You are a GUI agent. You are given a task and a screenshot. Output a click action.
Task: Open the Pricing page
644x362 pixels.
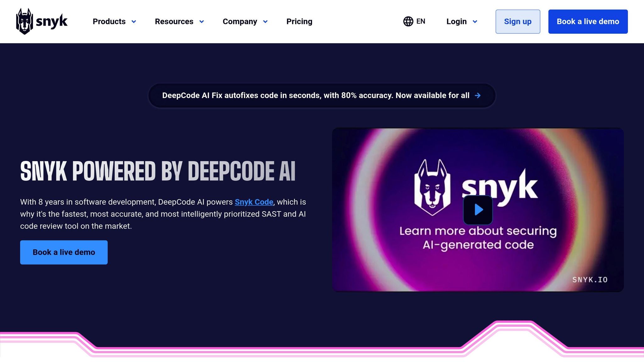299,21
